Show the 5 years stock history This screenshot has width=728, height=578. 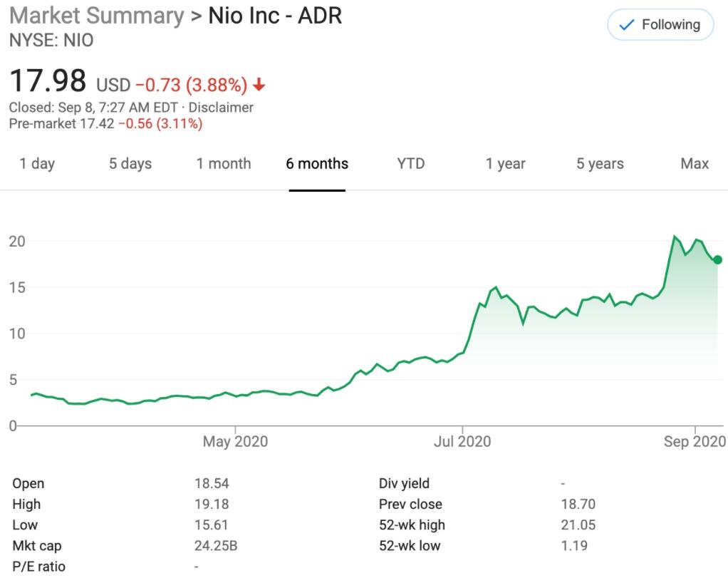coord(600,163)
